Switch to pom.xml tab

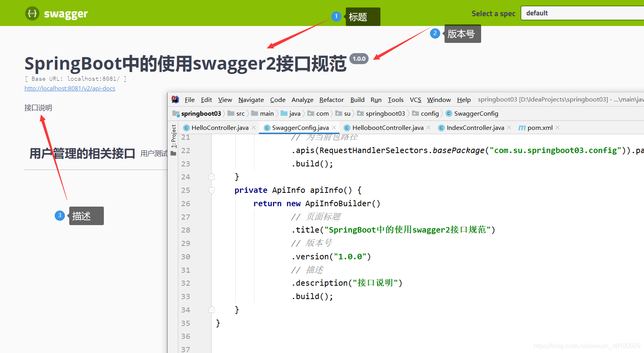click(x=540, y=128)
